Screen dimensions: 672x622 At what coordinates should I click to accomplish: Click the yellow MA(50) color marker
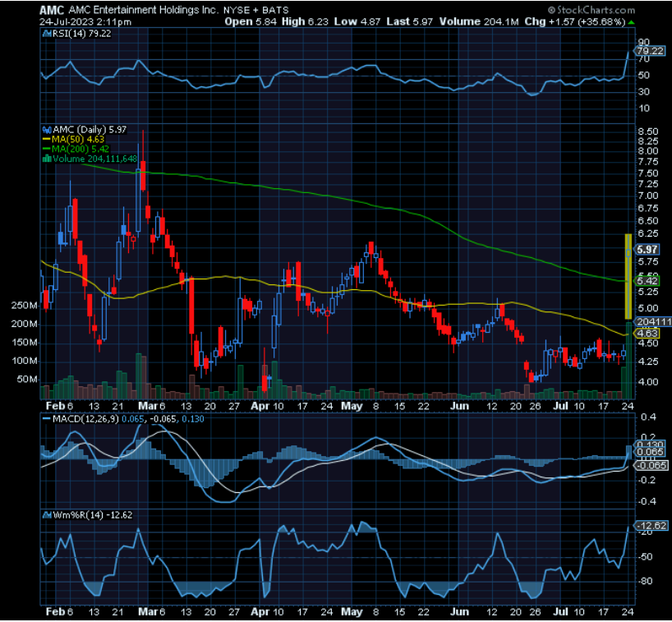[45, 139]
